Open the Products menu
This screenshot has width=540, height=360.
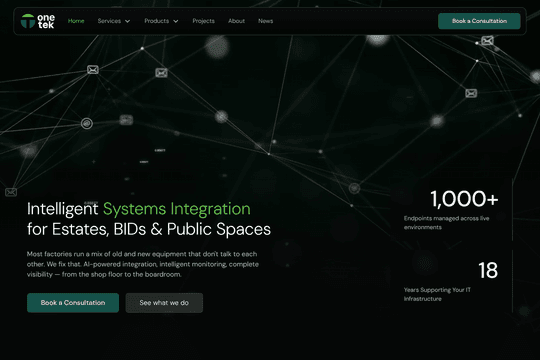pos(157,21)
